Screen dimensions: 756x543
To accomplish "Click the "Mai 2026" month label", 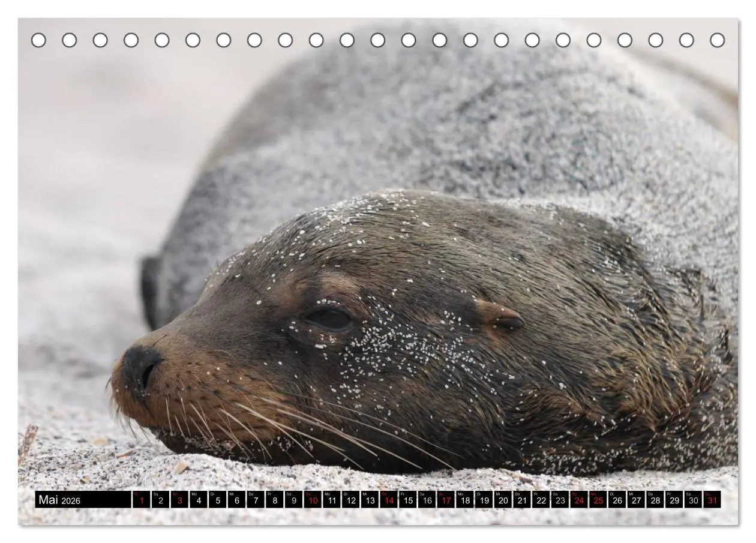I will tap(59, 500).
